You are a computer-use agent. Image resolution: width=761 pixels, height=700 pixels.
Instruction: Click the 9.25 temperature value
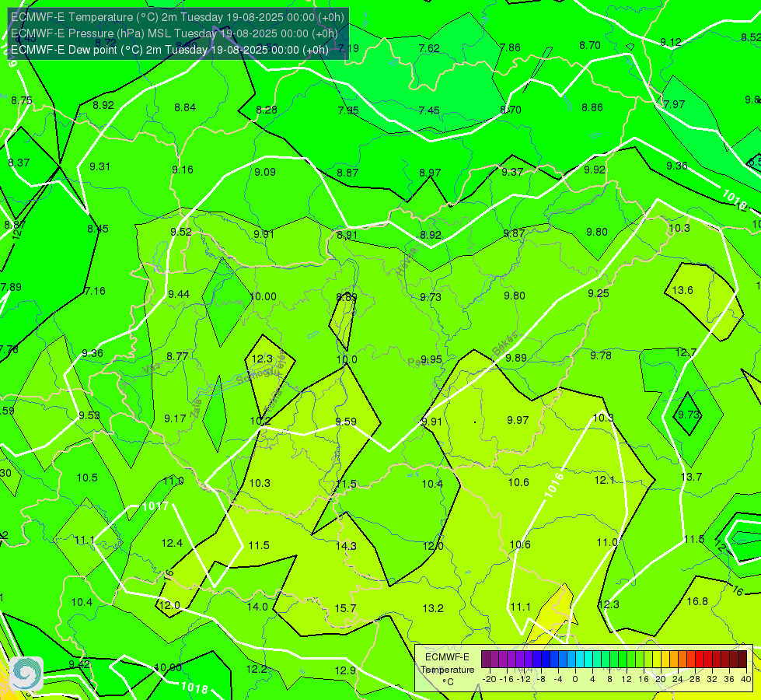click(599, 293)
